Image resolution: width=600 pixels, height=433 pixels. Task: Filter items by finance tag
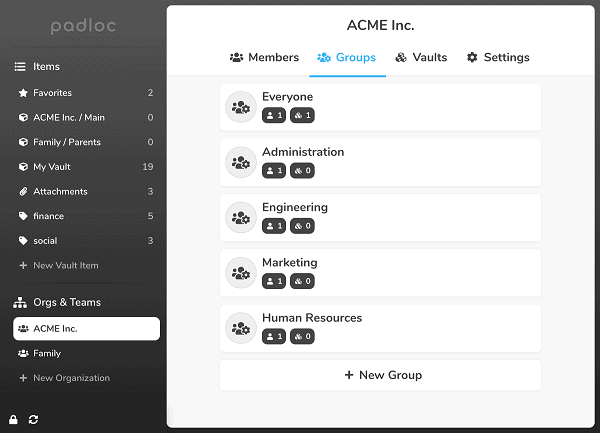pyautogui.click(x=86, y=216)
